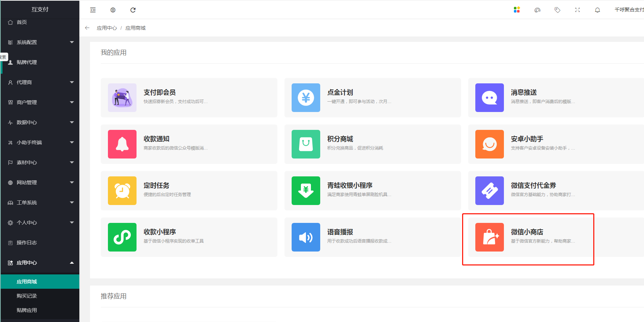
Task: Select 应用商城 submenu item
Action: coord(40,282)
